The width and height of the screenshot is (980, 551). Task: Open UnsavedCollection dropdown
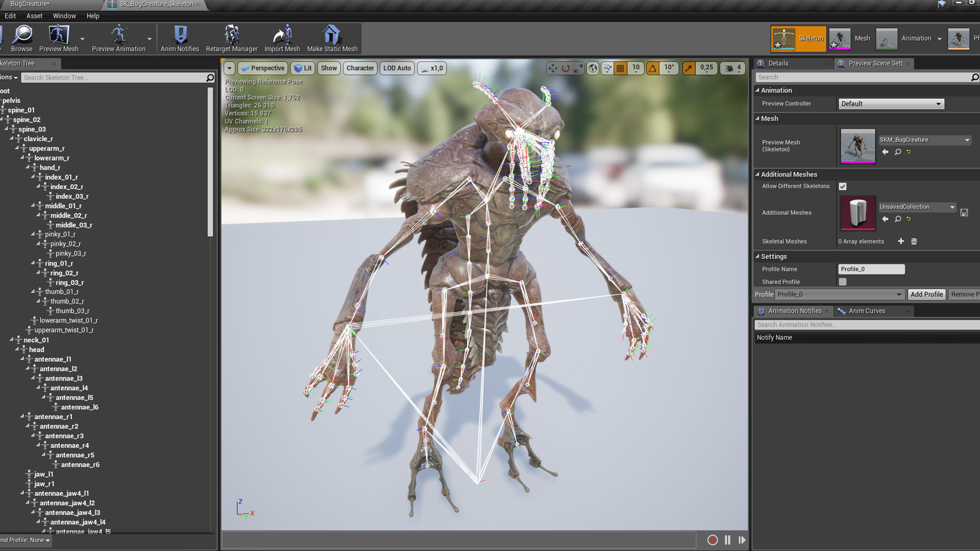[x=917, y=207]
